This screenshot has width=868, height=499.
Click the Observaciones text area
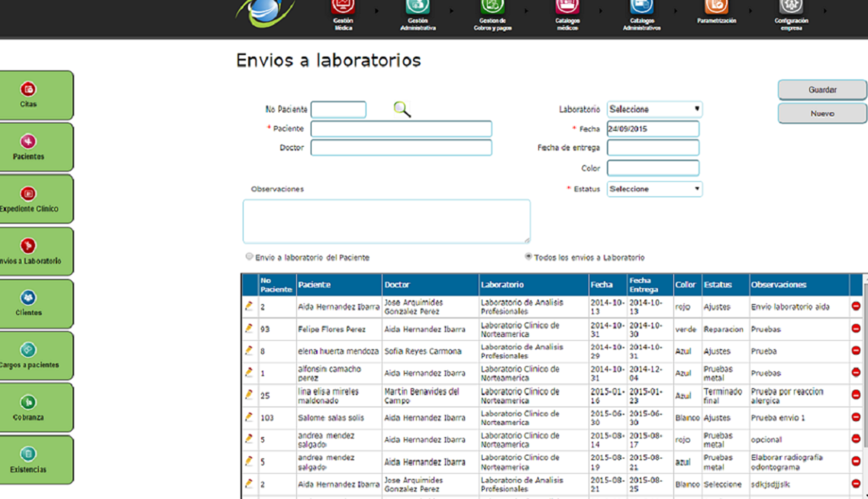[386, 222]
